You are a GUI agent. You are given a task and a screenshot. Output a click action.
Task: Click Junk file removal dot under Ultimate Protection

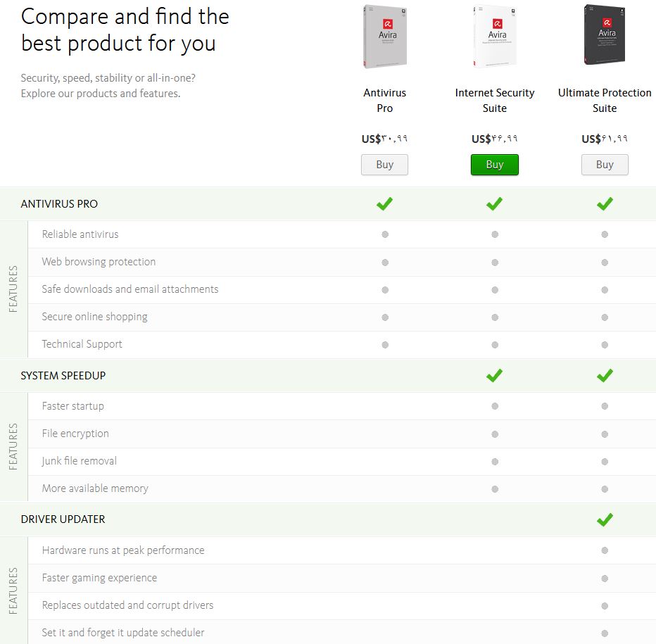[x=605, y=461]
